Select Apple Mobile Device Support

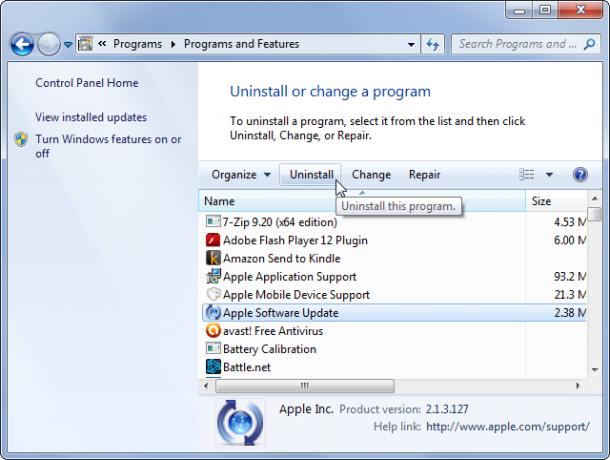(394, 295)
